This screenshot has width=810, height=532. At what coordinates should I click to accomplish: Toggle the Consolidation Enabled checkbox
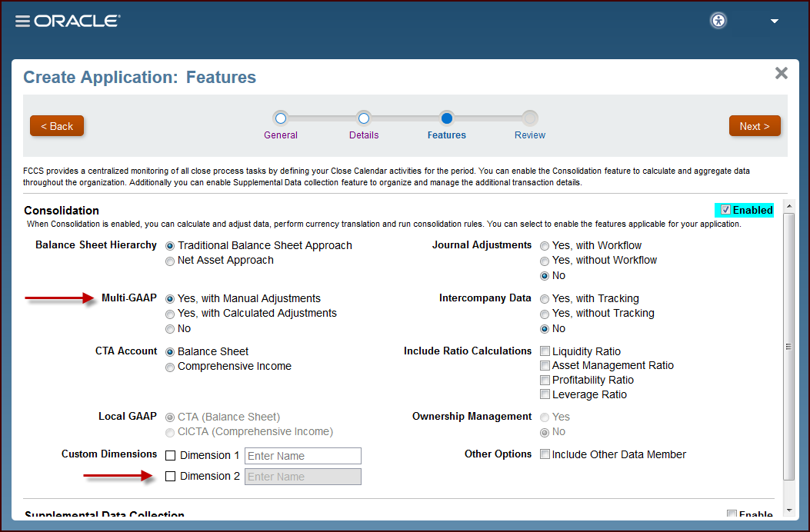pyautogui.click(x=726, y=210)
